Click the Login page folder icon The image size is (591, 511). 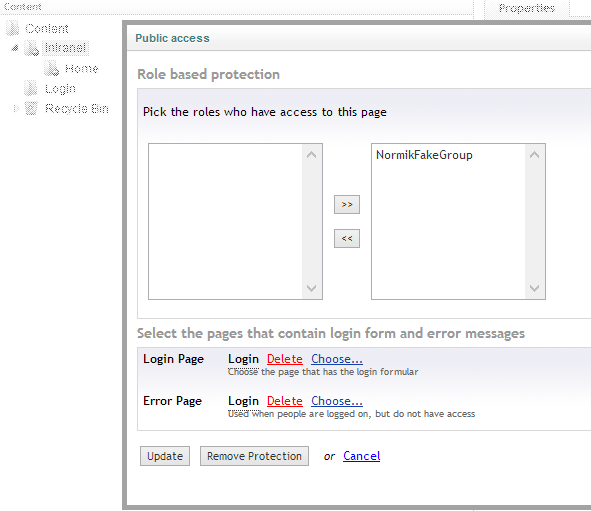(31, 88)
